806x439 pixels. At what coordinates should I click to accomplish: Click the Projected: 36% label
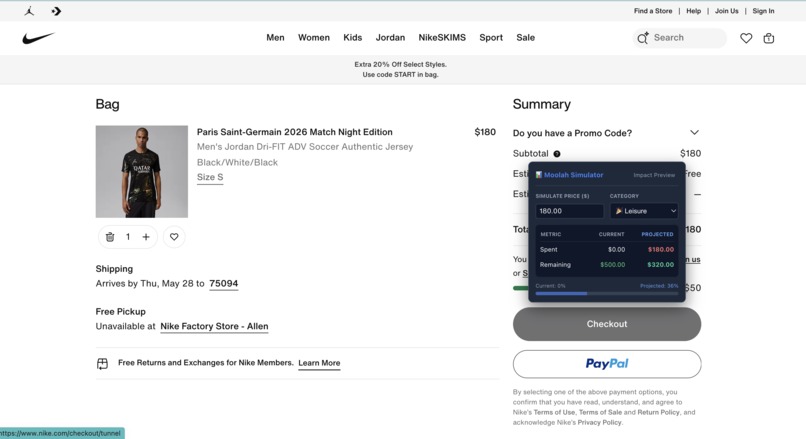click(659, 286)
